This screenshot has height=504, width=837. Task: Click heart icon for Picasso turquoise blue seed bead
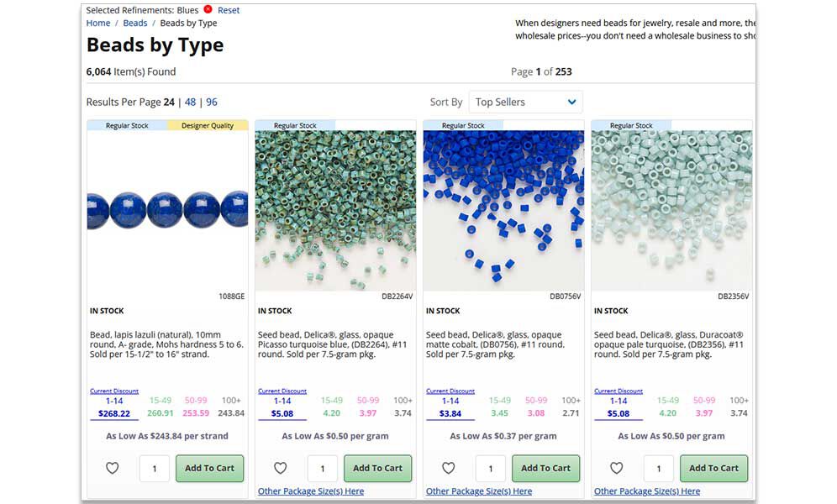pyautogui.click(x=280, y=468)
